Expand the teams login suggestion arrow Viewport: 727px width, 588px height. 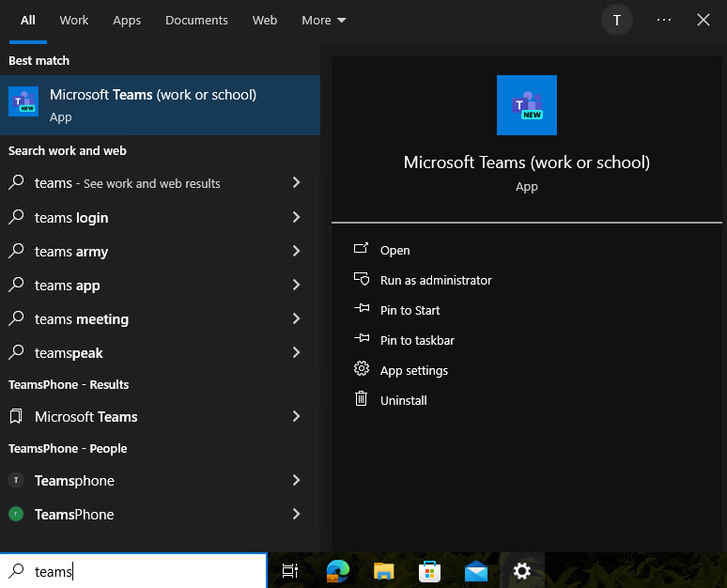(x=296, y=217)
